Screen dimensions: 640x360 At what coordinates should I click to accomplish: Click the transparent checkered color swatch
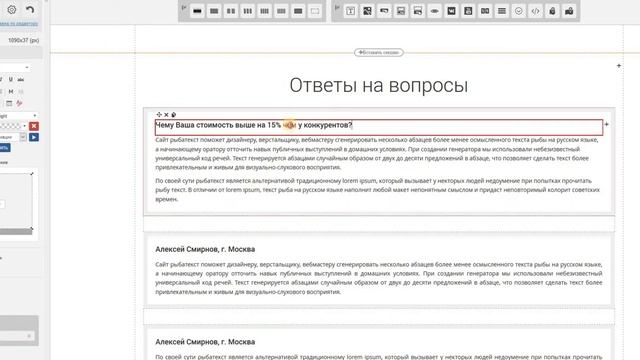click(11, 126)
